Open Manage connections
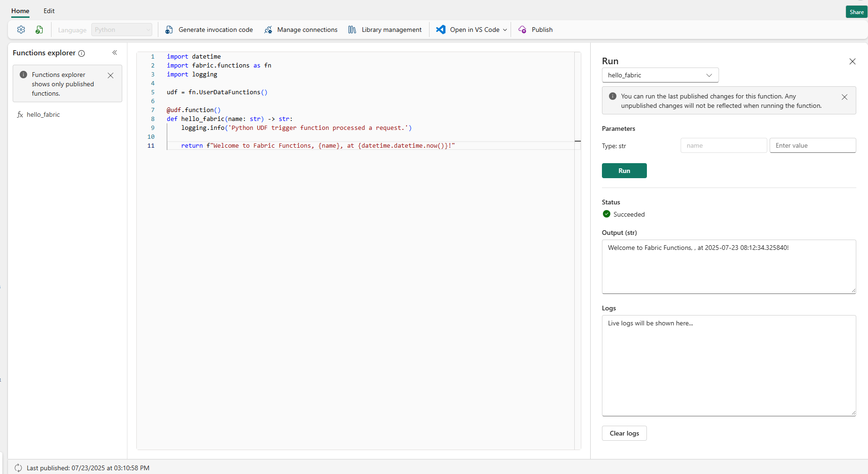868x474 pixels. point(301,30)
